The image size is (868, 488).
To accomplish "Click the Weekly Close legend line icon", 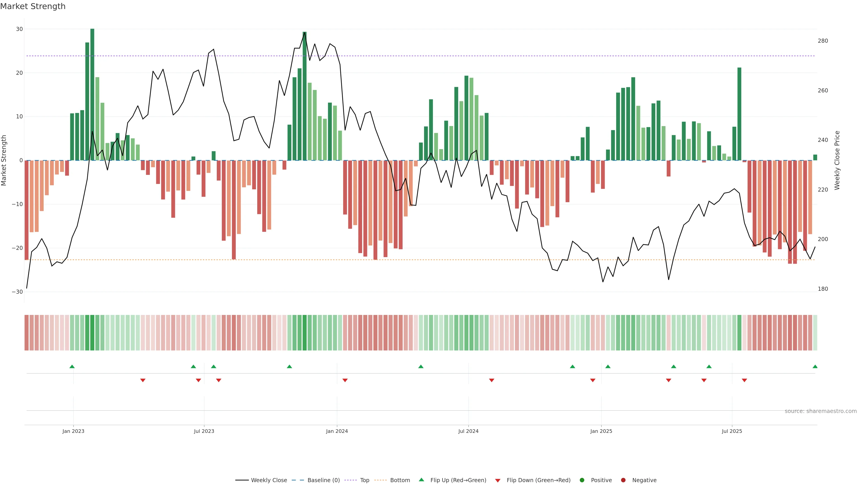I will [242, 480].
